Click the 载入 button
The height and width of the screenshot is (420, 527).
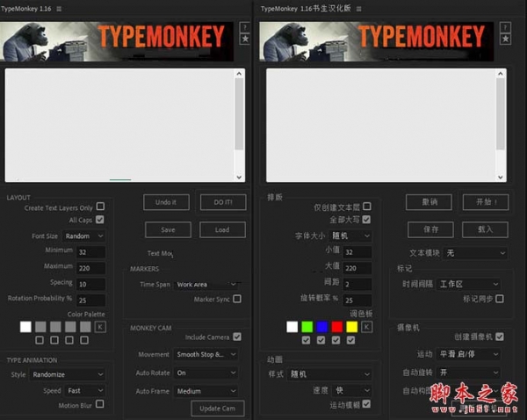485,229
